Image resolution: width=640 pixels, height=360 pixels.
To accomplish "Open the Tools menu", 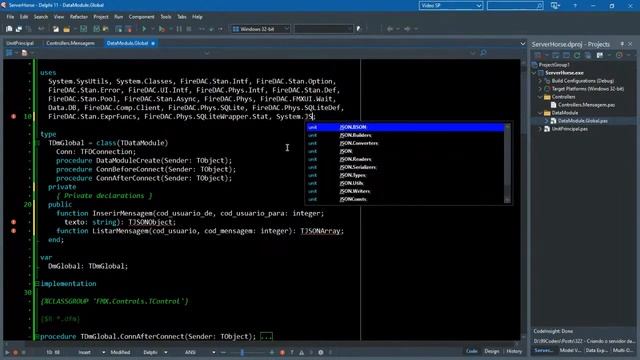I will coord(166,17).
